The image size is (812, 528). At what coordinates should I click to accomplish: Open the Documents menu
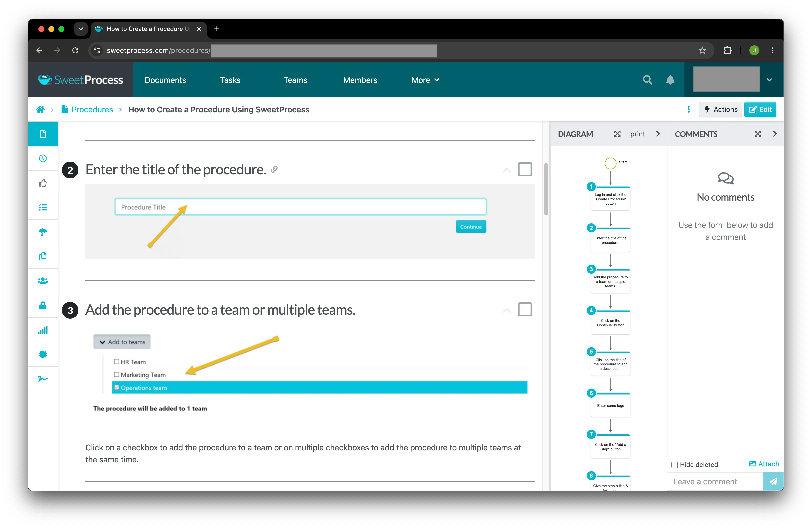point(165,80)
